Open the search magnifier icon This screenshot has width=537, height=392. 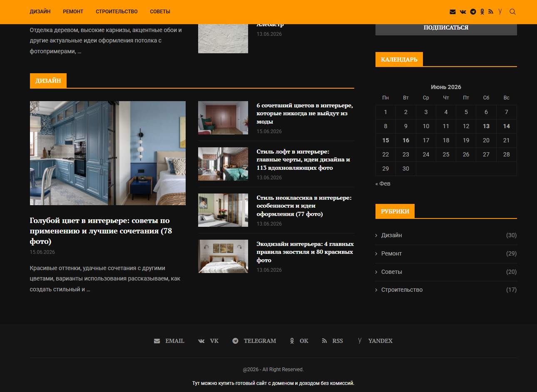512,12
